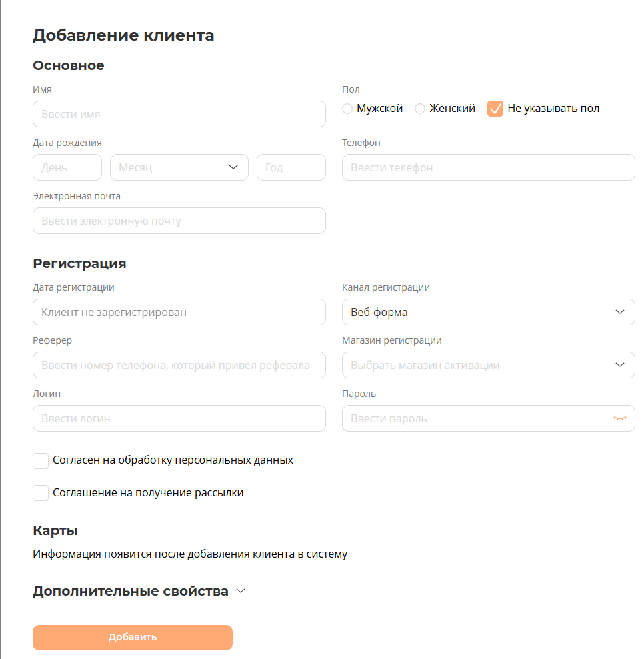Select the Мужской gender radio button
Screen dimensions: 644x659
(347, 109)
